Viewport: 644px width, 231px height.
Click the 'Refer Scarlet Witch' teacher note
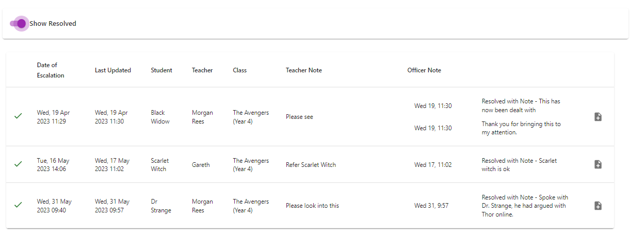[311, 165]
